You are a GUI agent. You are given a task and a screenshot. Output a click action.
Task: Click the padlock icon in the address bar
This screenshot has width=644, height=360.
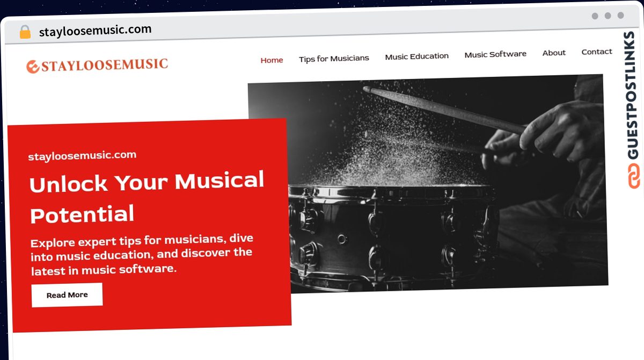click(x=25, y=32)
